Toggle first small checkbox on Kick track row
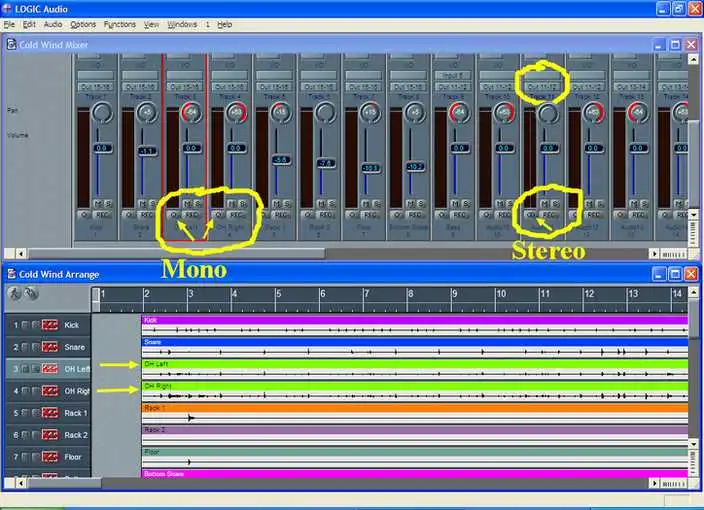 pyautogui.click(x=25, y=325)
